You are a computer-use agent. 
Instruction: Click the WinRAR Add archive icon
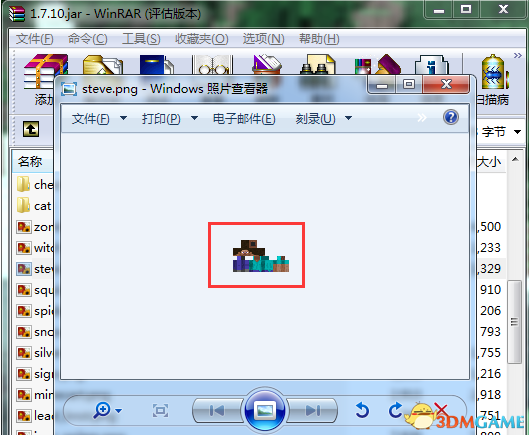point(44,71)
